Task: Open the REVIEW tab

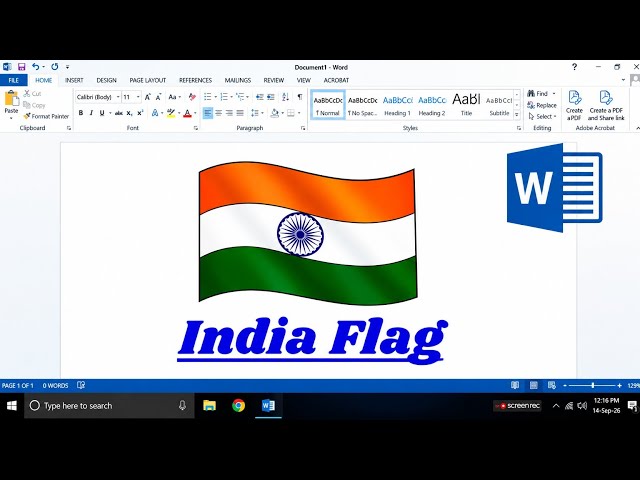Action: pyautogui.click(x=273, y=80)
